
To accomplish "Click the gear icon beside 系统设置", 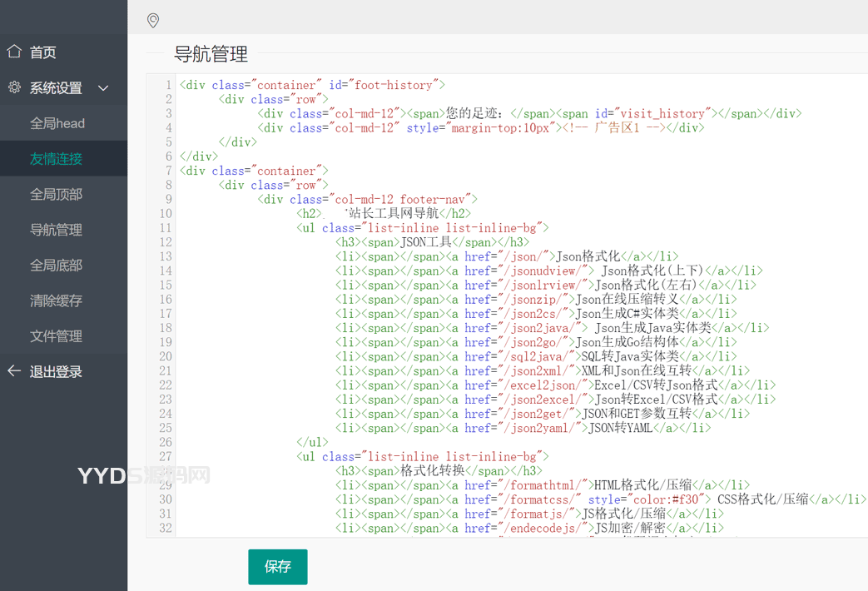I will (x=14, y=87).
